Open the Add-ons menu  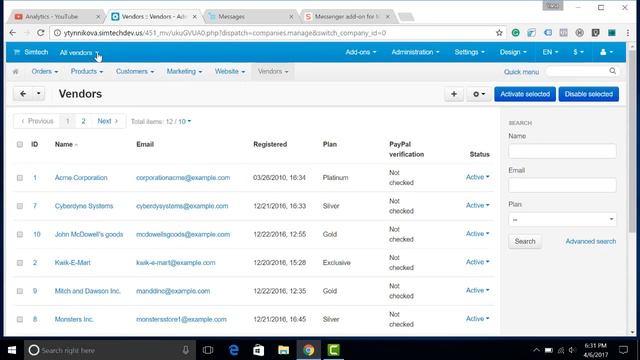(360, 52)
